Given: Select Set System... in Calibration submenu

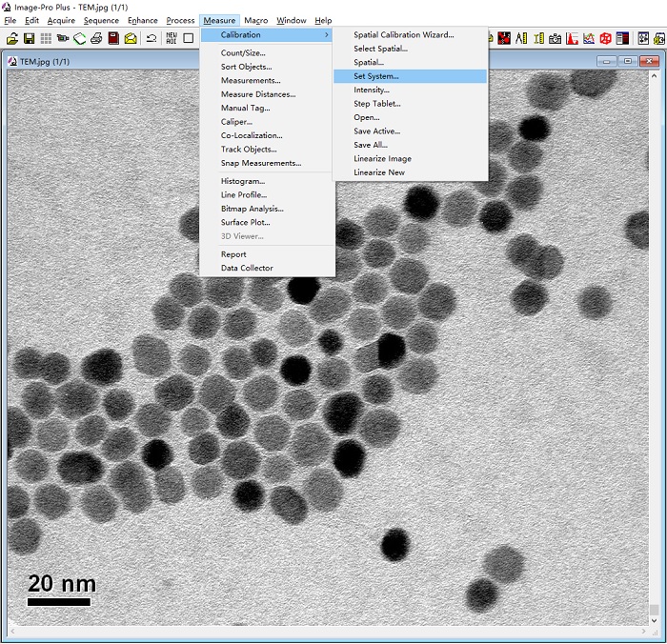Looking at the screenshot, I should coord(376,76).
